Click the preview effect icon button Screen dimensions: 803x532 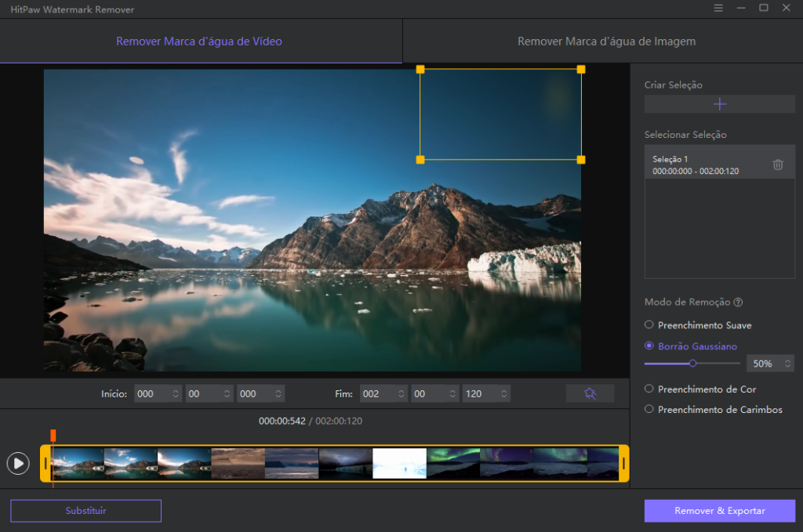click(x=590, y=394)
